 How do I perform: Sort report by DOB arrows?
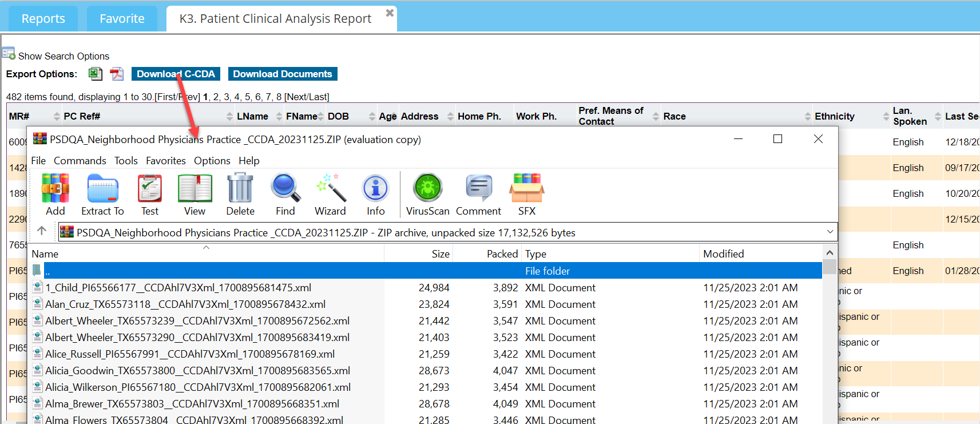372,117
